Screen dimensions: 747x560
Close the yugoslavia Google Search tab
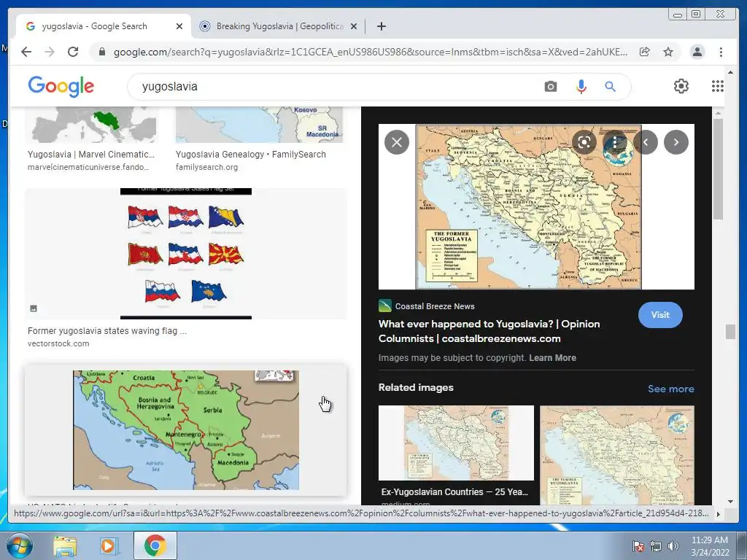(179, 26)
